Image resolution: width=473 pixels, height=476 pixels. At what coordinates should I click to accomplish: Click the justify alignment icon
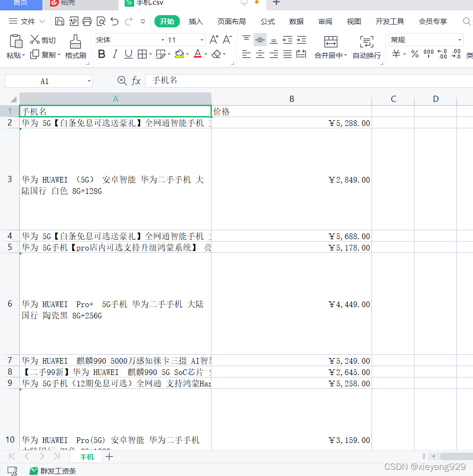tap(287, 54)
